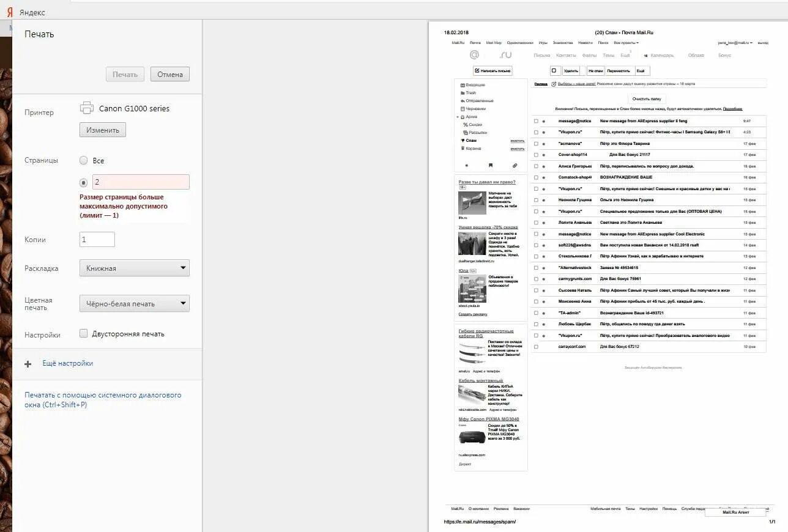Click Одноклассники in preview top menu

point(520,43)
